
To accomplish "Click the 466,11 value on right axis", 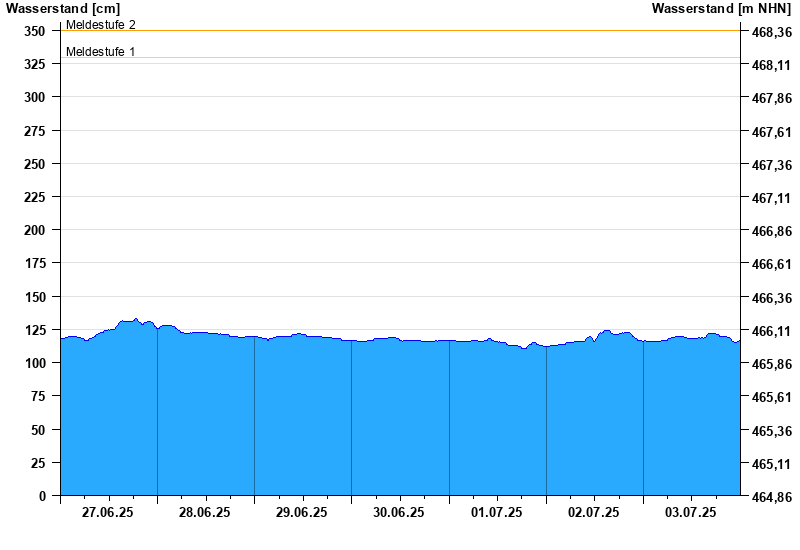I will [771, 331].
